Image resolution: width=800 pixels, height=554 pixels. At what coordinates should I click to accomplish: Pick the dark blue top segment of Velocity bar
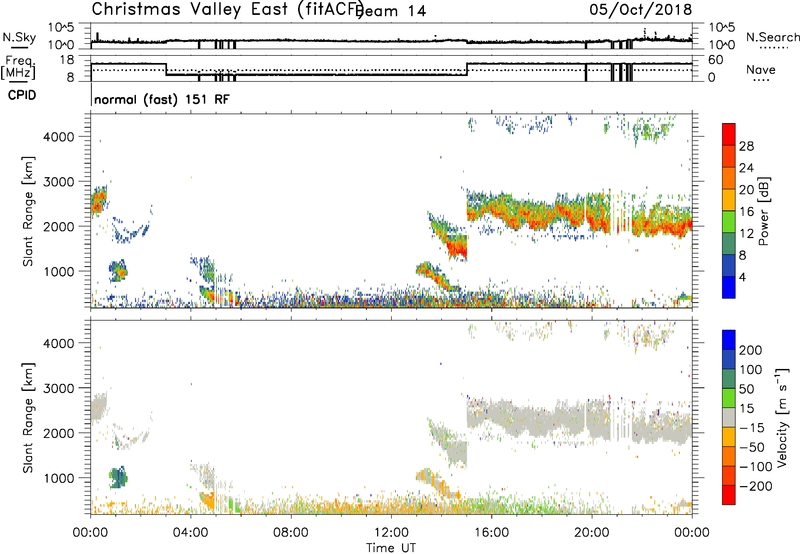[x=729, y=340]
